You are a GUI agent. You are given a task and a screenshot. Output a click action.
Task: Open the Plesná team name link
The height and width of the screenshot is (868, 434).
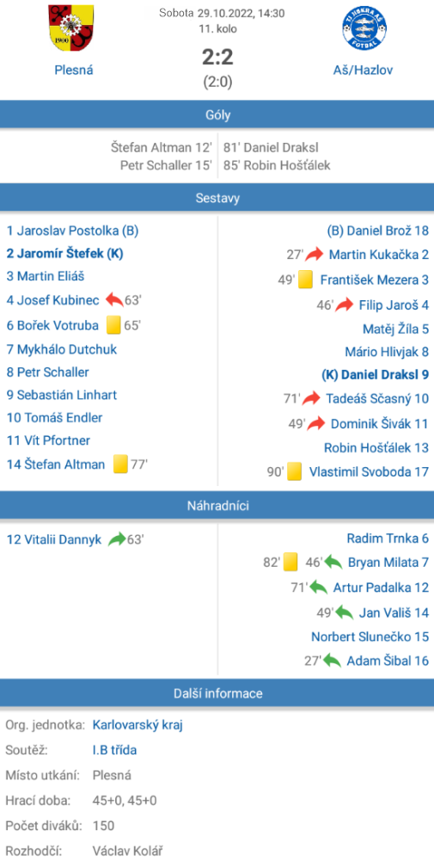click(x=74, y=70)
